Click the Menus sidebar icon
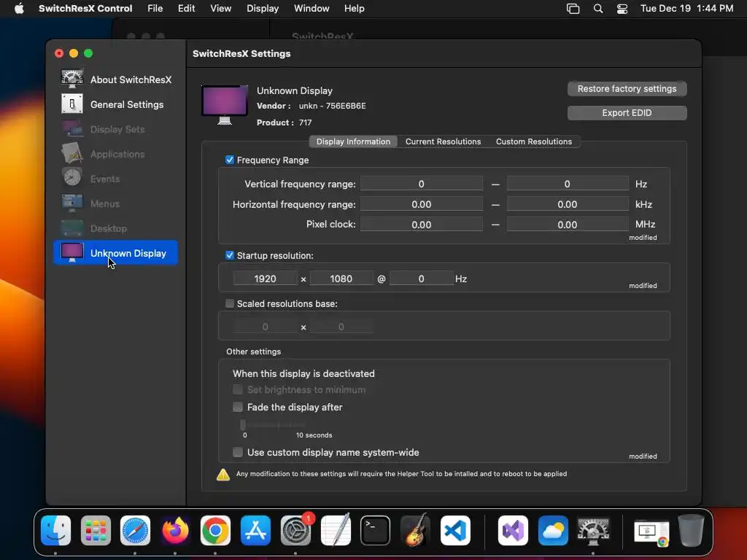The height and width of the screenshot is (560, 747). [x=72, y=203]
